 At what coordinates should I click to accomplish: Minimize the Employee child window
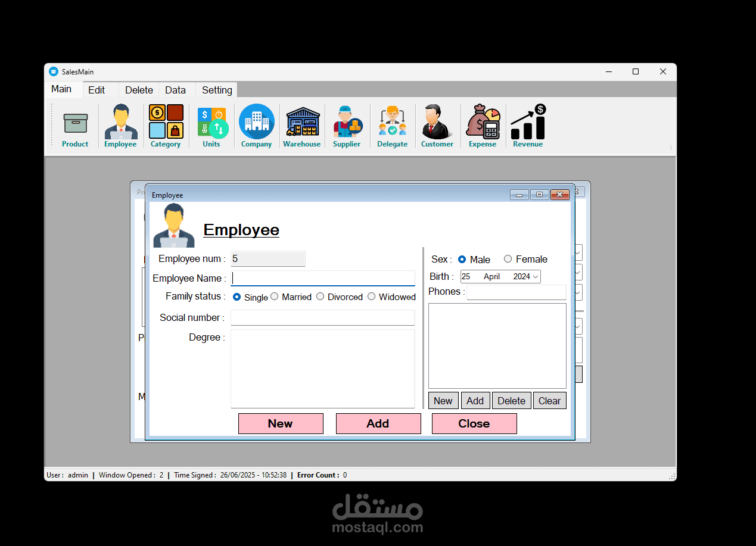coord(519,195)
